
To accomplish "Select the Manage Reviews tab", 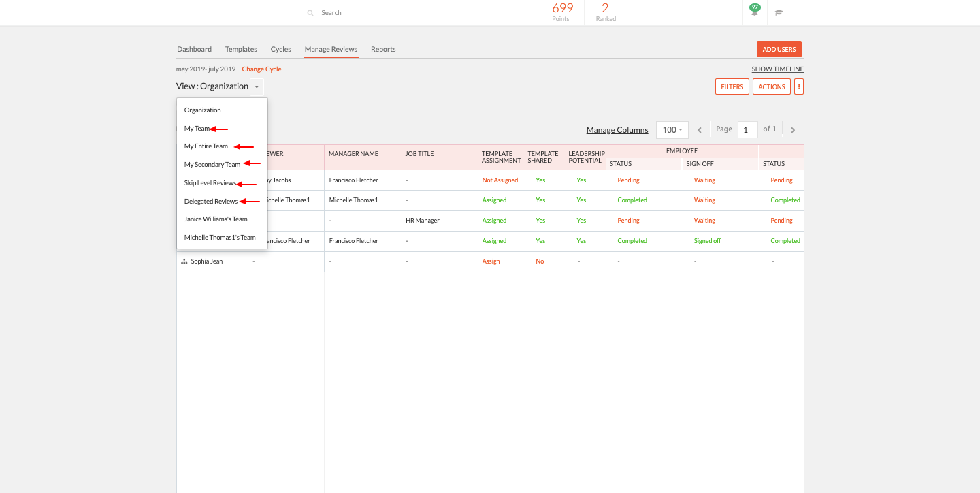I will pos(331,49).
